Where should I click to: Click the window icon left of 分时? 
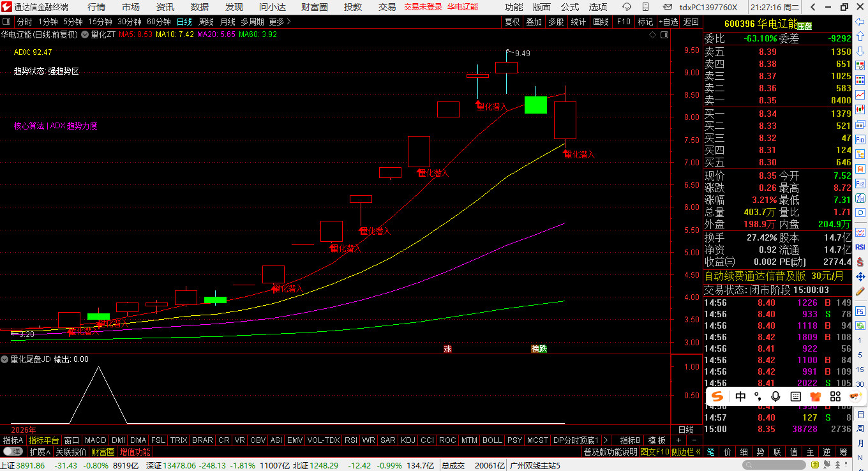[7, 22]
